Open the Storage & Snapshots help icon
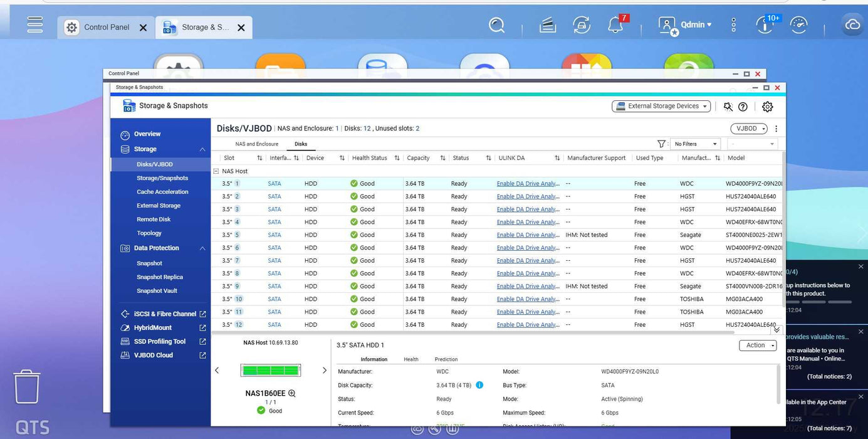The width and height of the screenshot is (868, 439). [x=743, y=107]
